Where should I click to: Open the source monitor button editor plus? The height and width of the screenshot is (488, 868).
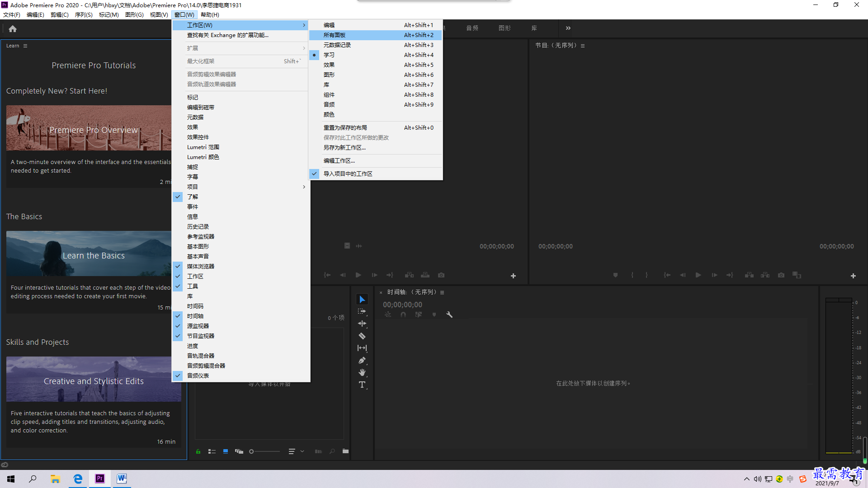[513, 276]
